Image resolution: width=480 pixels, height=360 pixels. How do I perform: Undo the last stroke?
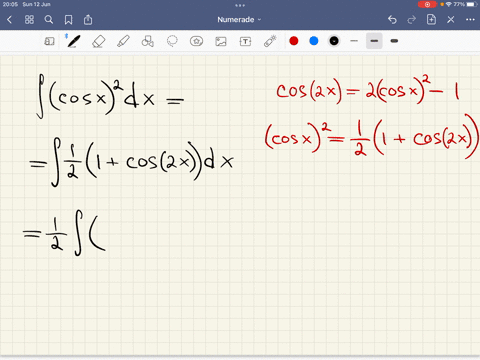392,20
